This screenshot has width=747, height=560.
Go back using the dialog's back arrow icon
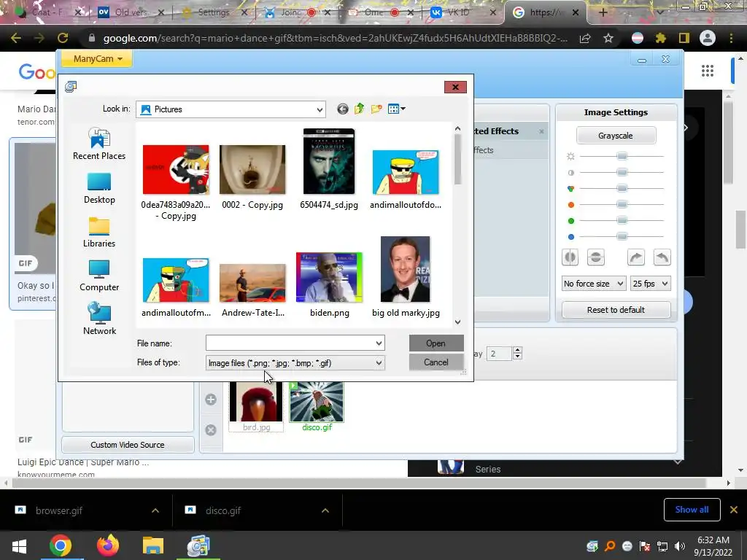tap(343, 109)
